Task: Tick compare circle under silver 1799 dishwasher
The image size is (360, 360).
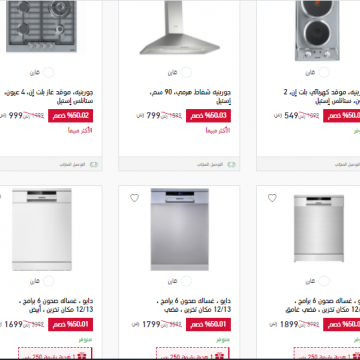Action: coord(186,281)
